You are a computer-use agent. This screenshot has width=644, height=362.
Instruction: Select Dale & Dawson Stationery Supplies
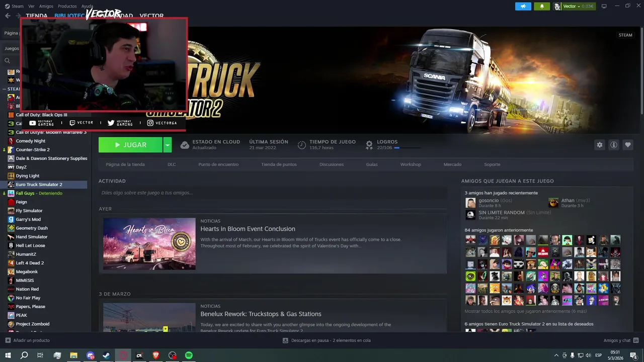(51, 158)
